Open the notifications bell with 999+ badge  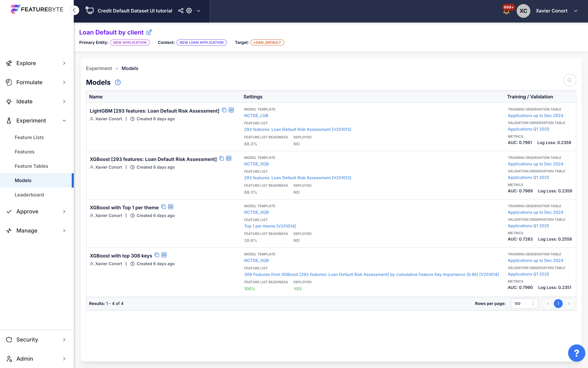506,11
